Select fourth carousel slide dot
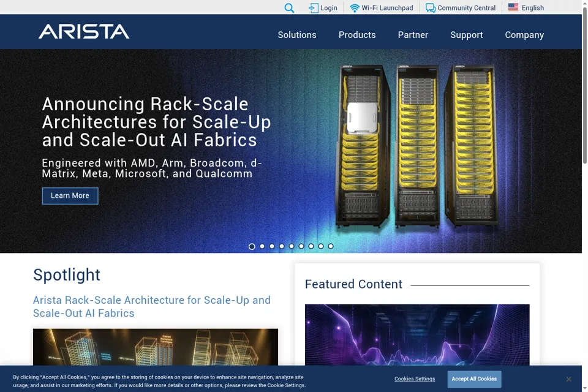 pos(282,246)
